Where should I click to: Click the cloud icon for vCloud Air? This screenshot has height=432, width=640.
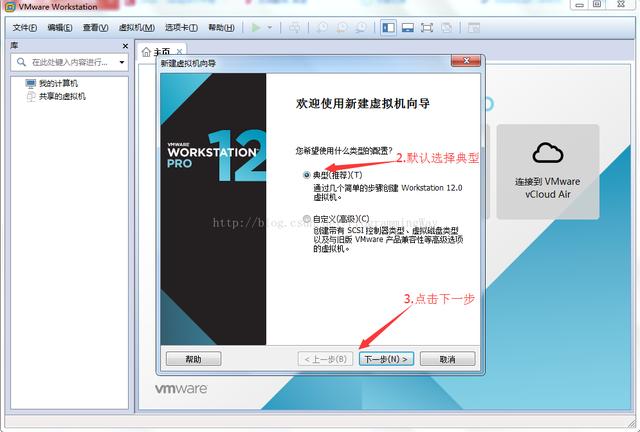click(x=548, y=152)
